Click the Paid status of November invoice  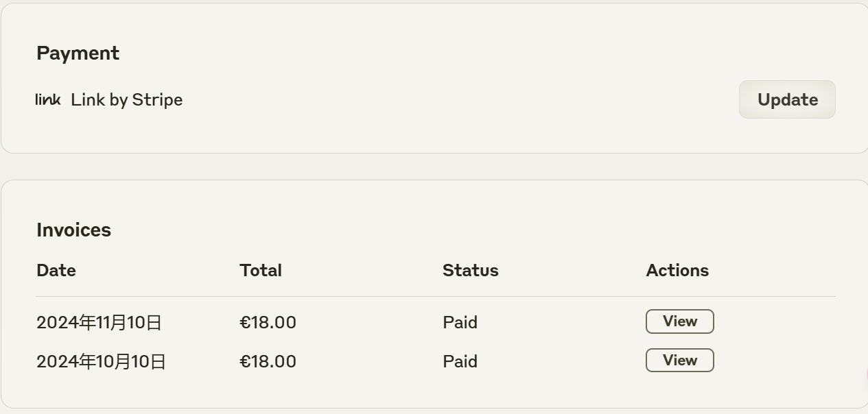[460, 322]
